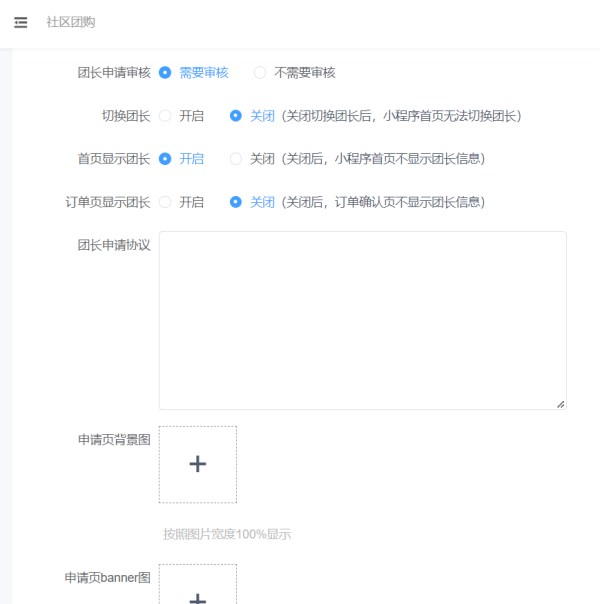
Task: Set 订单页显示团长 to 关闭
Action: click(236, 202)
